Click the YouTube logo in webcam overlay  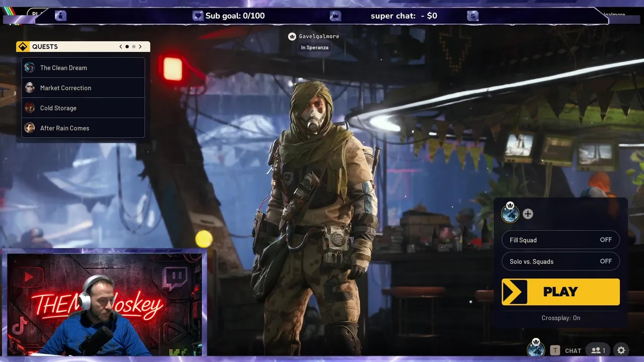(x=28, y=277)
